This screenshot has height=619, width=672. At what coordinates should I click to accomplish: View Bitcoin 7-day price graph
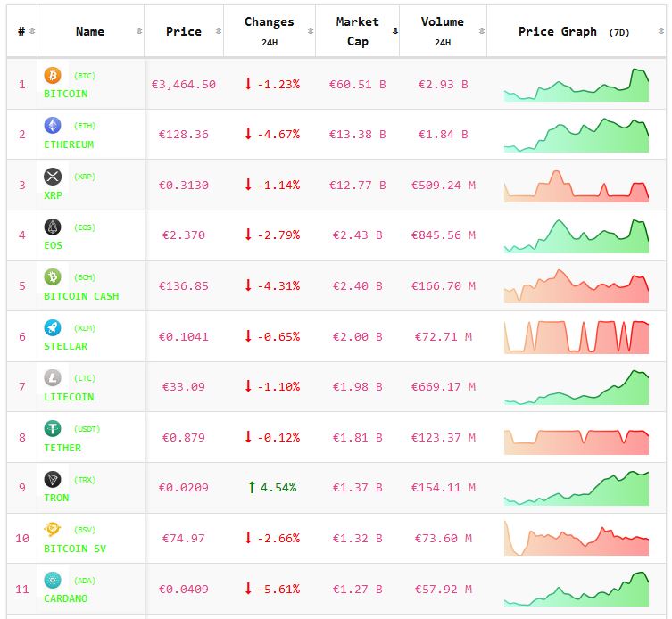pyautogui.click(x=577, y=85)
